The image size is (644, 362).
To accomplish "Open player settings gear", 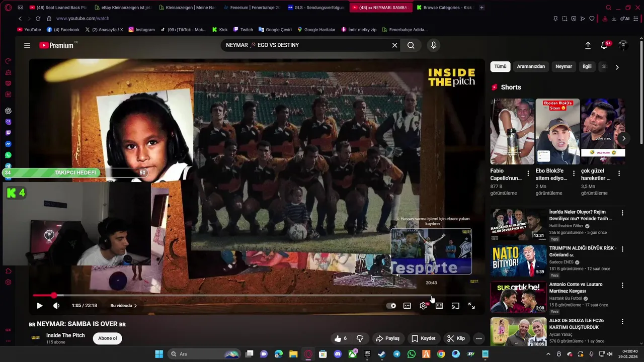I will click(424, 306).
